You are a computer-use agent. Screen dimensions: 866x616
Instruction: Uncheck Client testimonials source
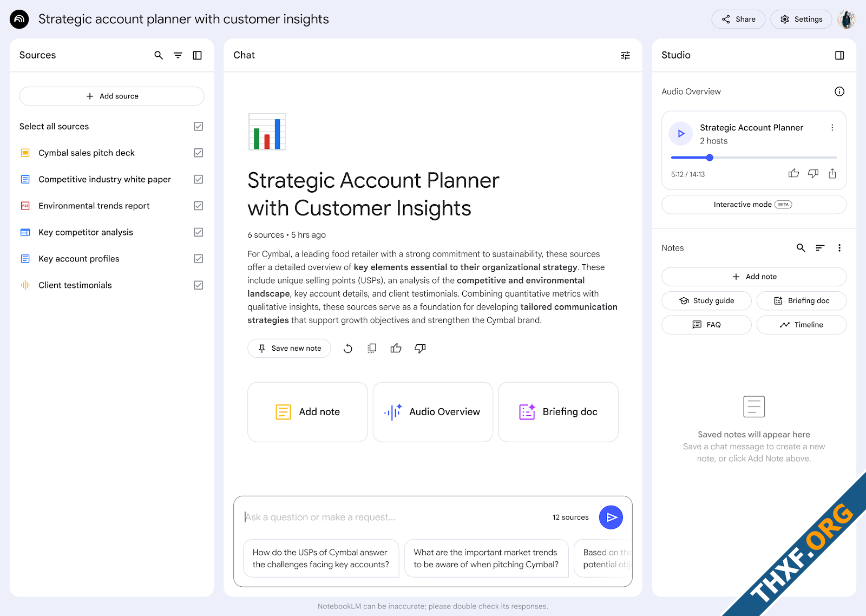(x=199, y=285)
